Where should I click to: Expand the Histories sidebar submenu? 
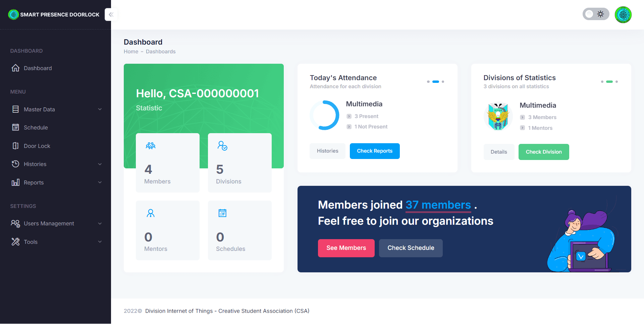56,164
